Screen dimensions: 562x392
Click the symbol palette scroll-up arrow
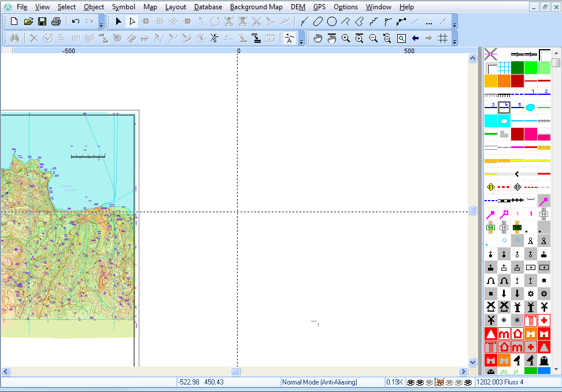tap(556, 53)
